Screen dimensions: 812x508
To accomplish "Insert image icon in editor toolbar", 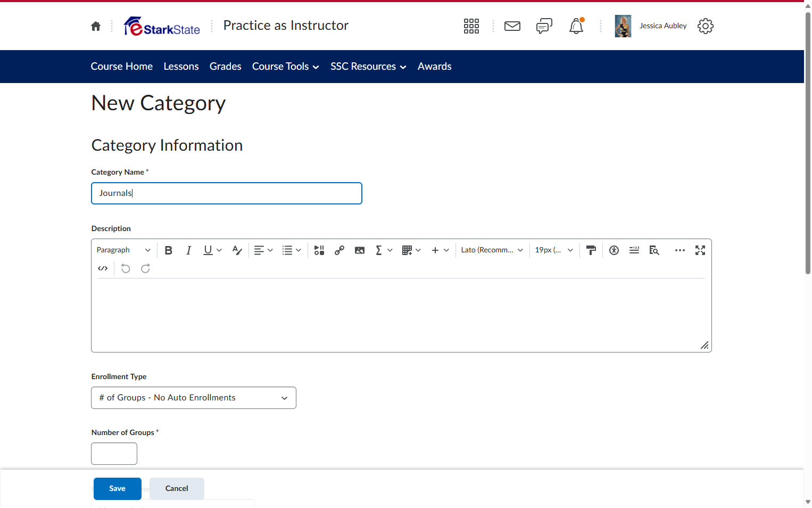I will 360,250.
